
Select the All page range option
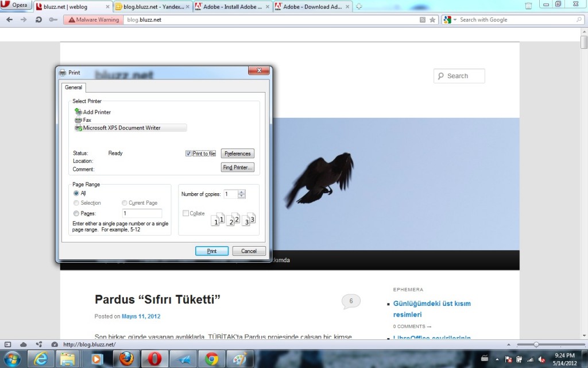point(76,193)
